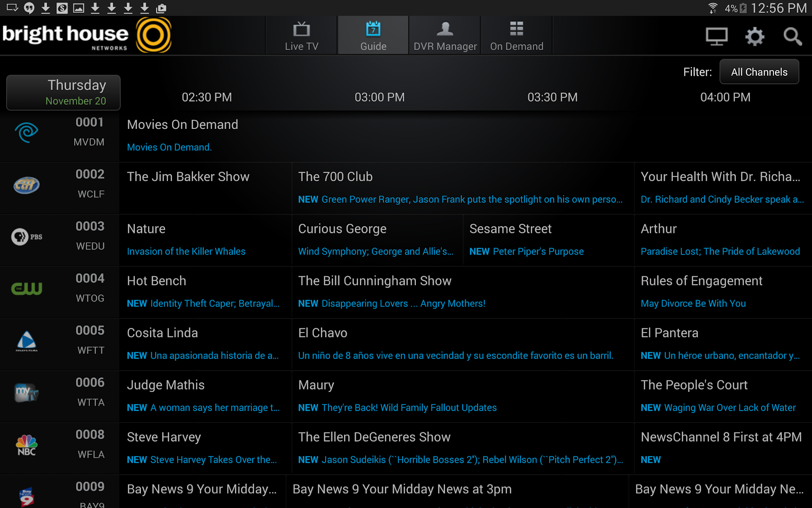Choose The Ellen DeGeneres Show
812x508 pixels.
(463, 449)
